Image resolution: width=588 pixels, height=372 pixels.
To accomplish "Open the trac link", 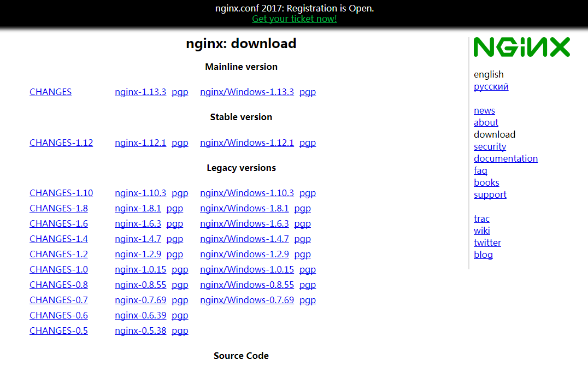I will 481,219.
